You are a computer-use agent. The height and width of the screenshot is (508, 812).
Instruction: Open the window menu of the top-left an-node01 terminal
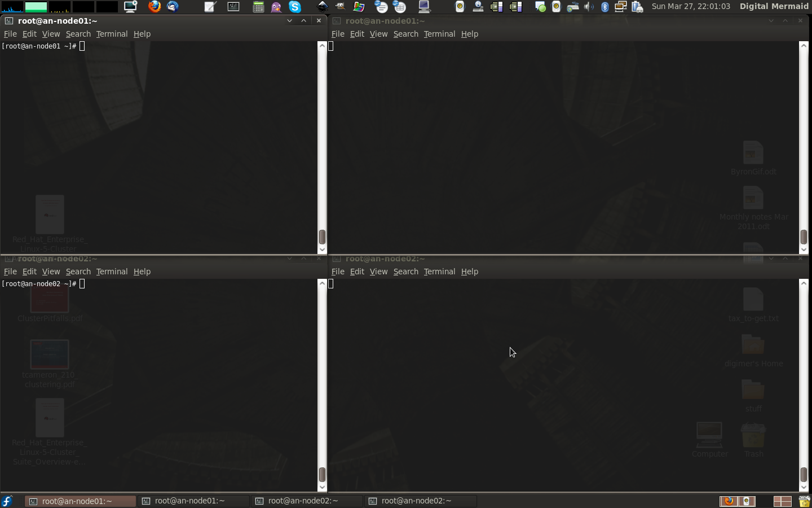9,21
